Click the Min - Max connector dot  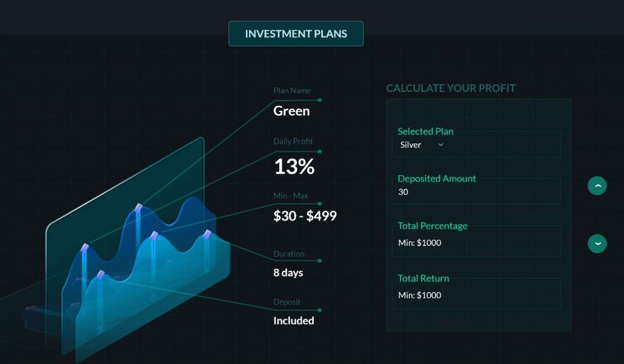319,204
